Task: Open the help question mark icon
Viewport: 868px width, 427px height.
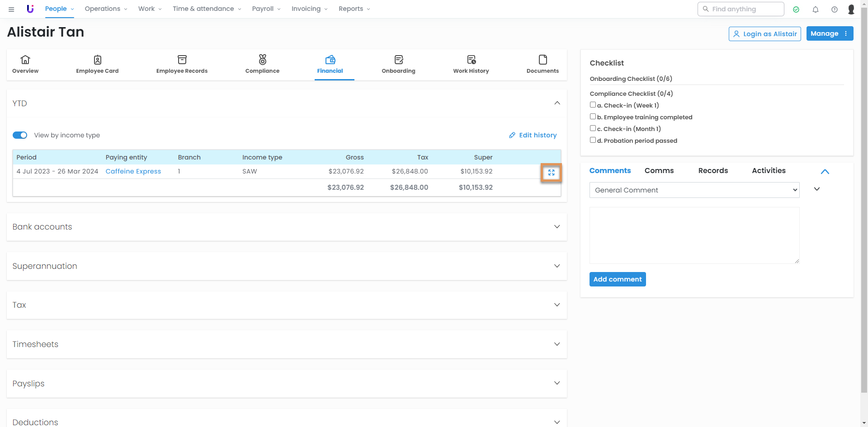Action: [835, 9]
